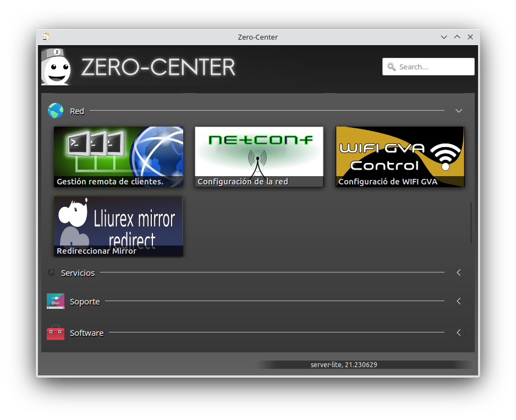The image size is (516, 420).
Task: Maximize the Zero-Center window
Action: (x=457, y=37)
